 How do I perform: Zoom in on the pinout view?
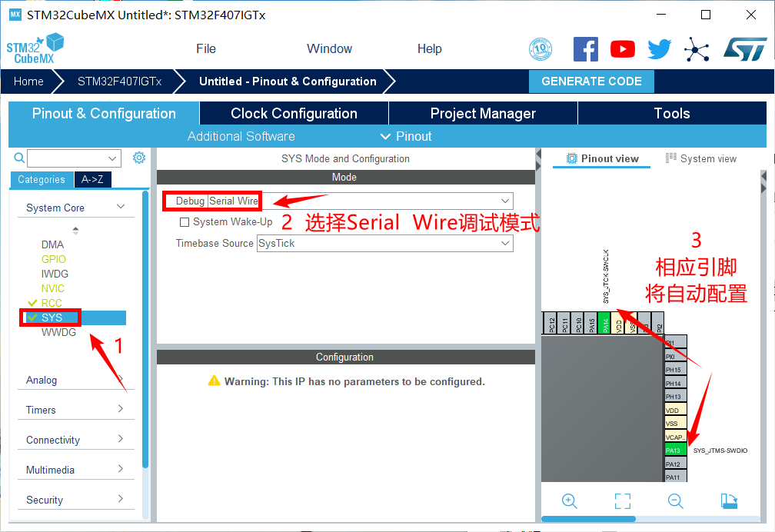pyautogui.click(x=570, y=501)
